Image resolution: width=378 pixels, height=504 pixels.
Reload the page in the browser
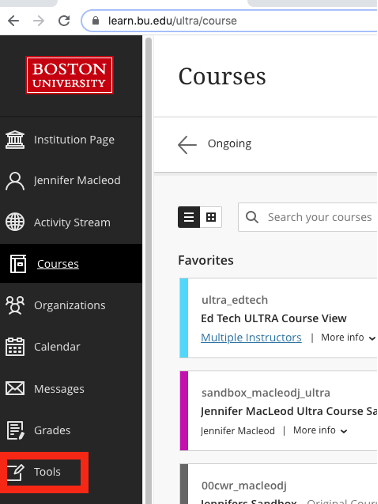click(x=64, y=21)
